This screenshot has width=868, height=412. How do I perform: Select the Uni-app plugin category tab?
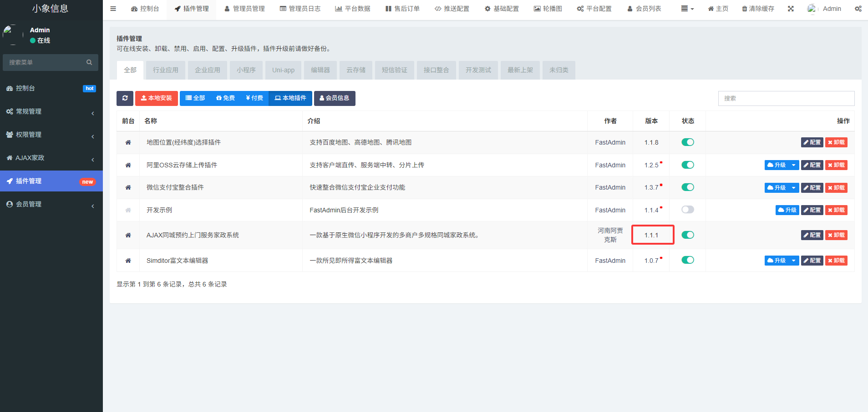pos(283,70)
